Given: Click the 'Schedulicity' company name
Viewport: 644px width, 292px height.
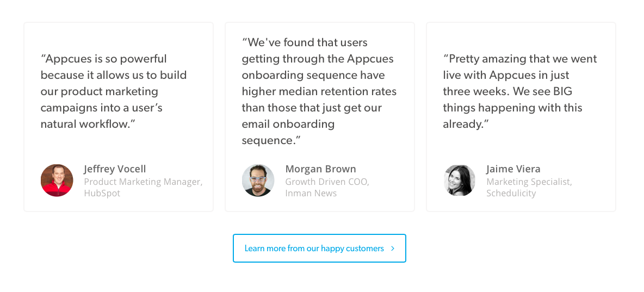Looking at the screenshot, I should click(x=511, y=194).
